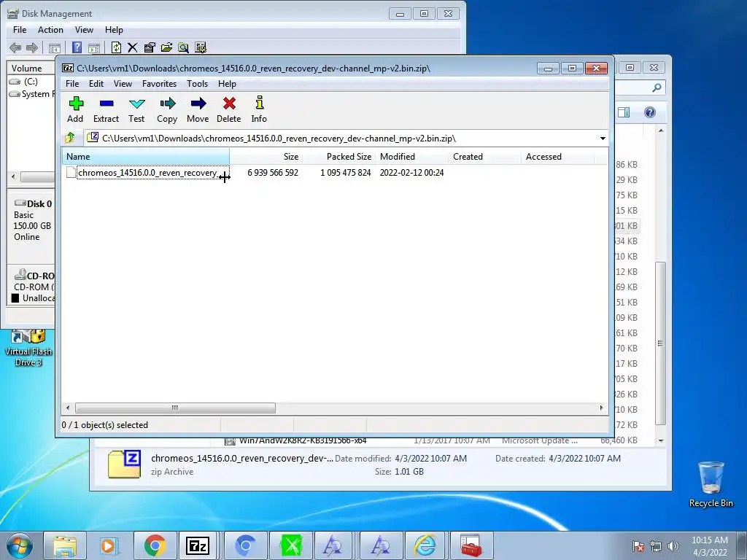The image size is (747, 560).
Task: Click the 6 939 566 592 size value
Action: (x=273, y=172)
